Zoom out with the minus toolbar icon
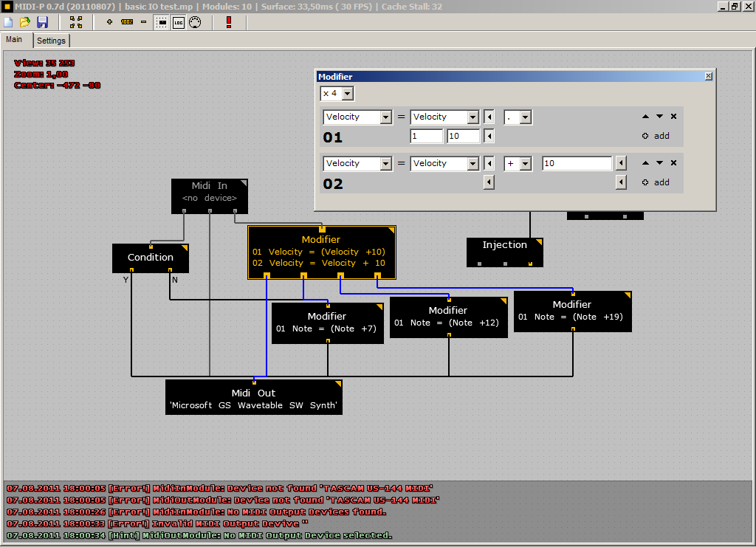 143,22
